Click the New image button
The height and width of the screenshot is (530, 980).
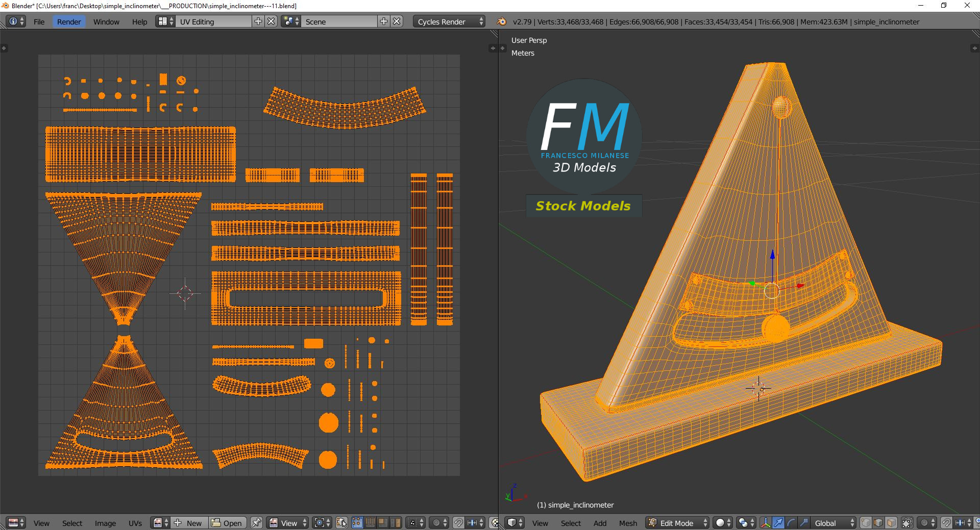tap(188, 523)
